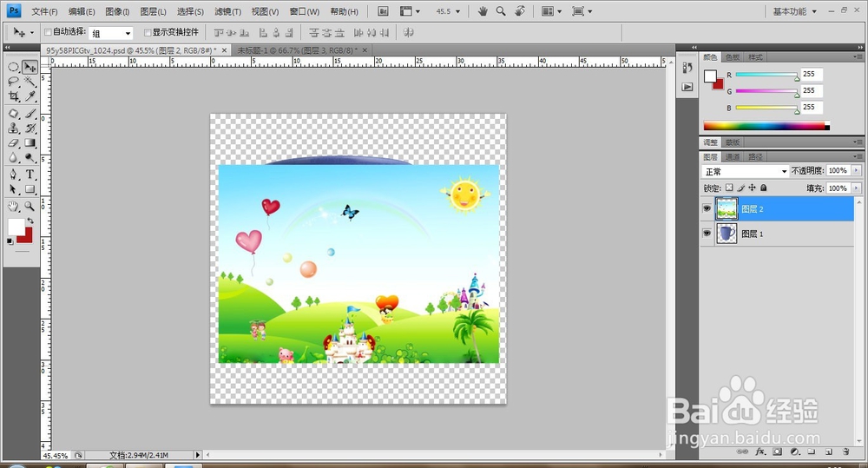
Task: Switch to the 路径 panel tab
Action: point(755,157)
